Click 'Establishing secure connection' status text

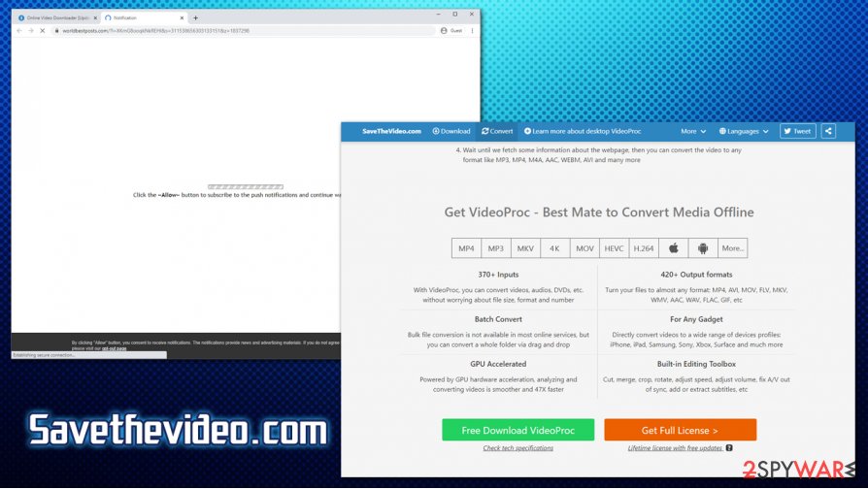pyautogui.click(x=43, y=355)
